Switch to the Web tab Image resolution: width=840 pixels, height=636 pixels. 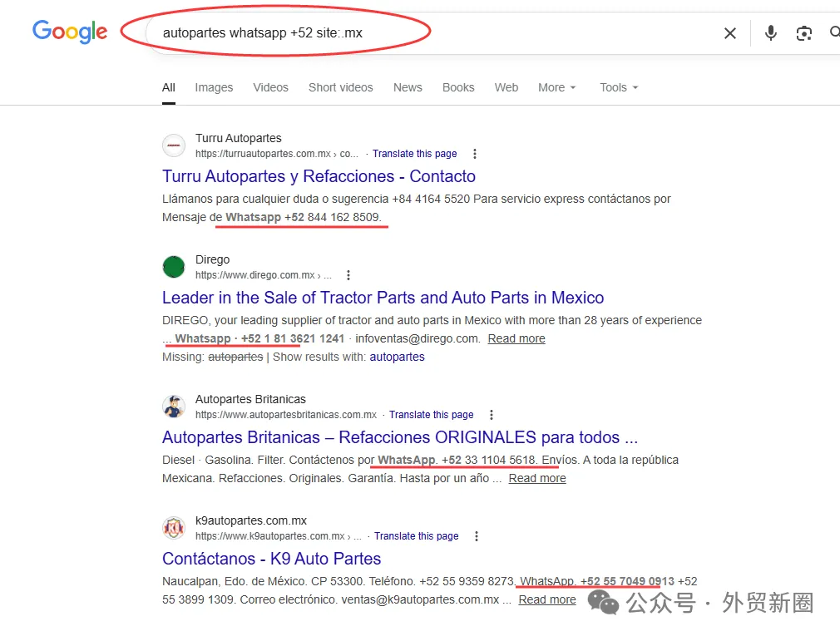[506, 87]
